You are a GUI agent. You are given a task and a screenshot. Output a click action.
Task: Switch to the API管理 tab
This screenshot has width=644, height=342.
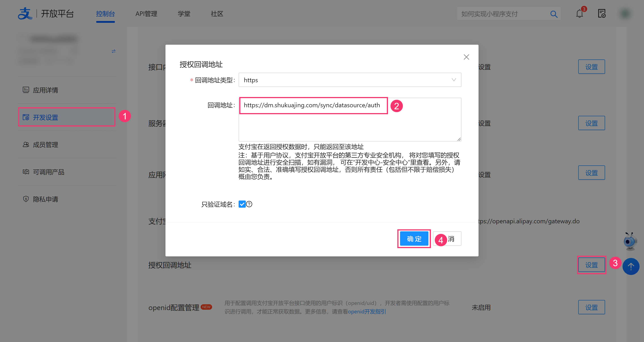pos(146,14)
